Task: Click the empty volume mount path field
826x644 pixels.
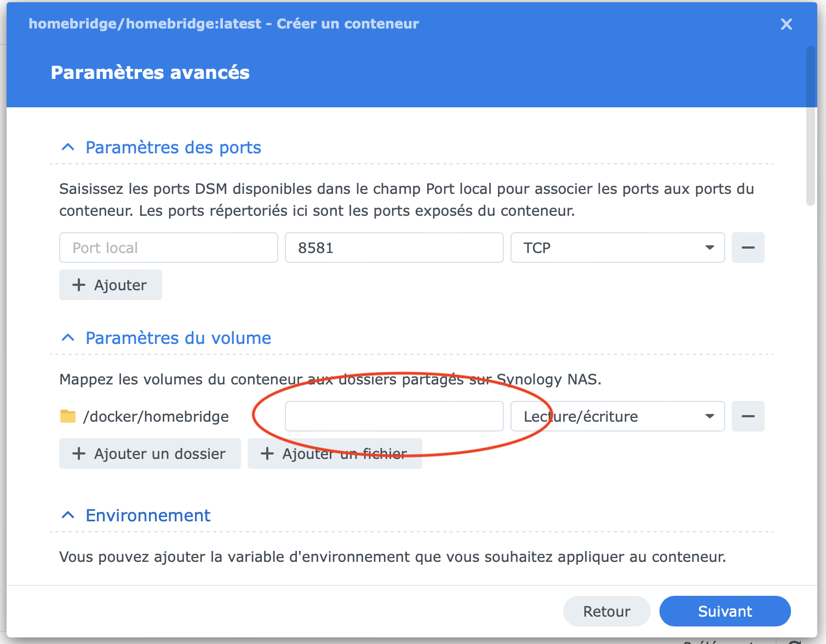Action: [x=394, y=416]
